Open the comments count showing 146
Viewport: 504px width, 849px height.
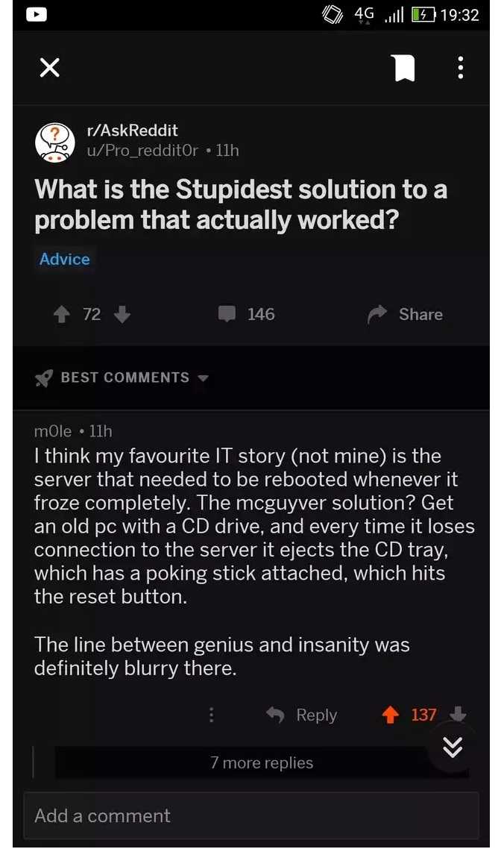[247, 314]
